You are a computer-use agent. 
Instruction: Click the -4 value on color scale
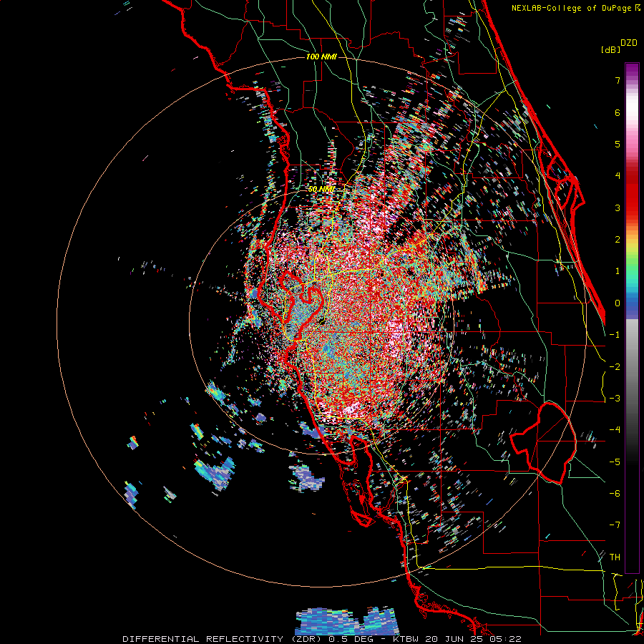[615, 430]
